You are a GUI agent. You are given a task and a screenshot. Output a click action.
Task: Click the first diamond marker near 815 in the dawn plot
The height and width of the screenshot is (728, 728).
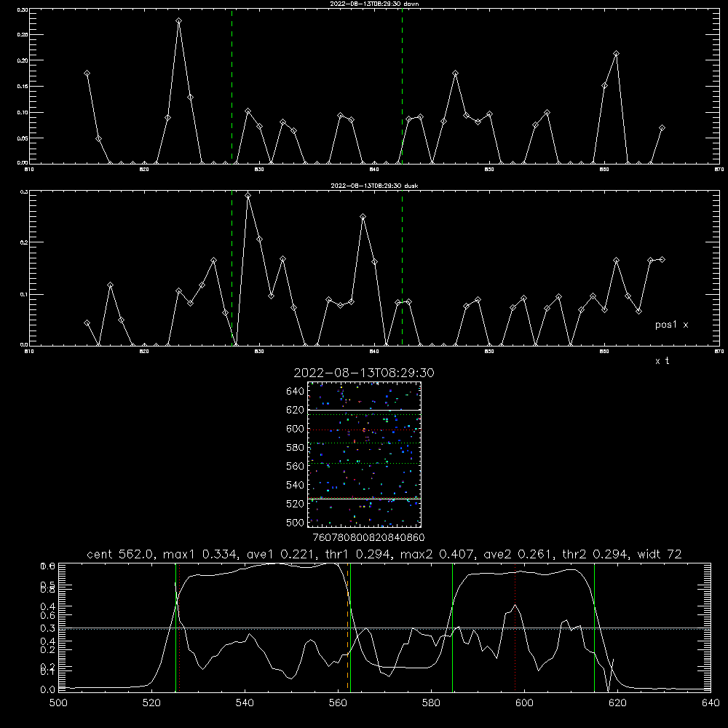click(87, 74)
